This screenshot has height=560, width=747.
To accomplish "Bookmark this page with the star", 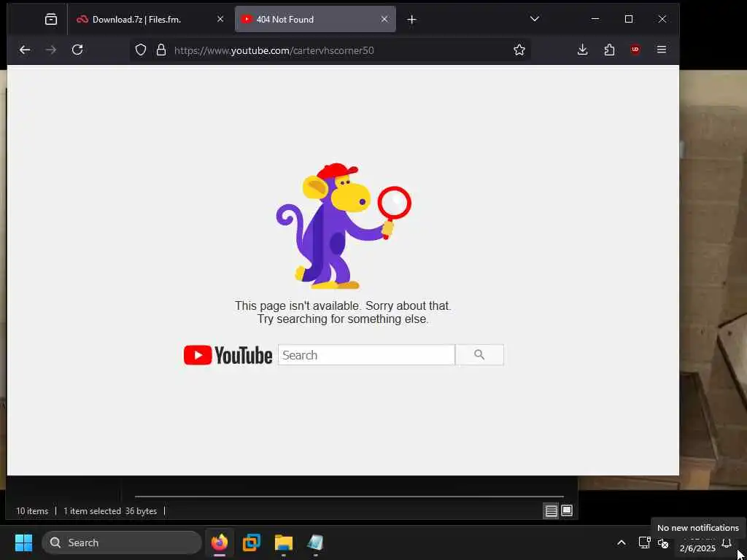I will click(x=519, y=50).
